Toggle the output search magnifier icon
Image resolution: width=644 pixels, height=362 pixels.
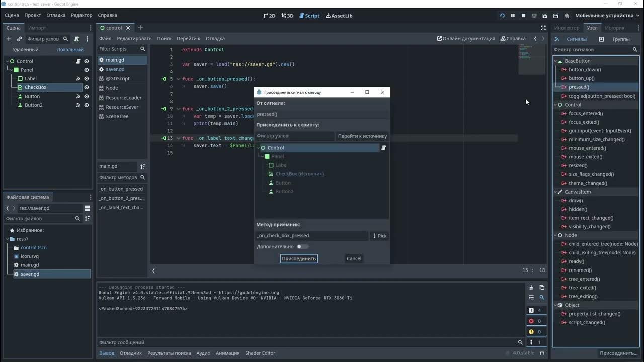click(542, 298)
